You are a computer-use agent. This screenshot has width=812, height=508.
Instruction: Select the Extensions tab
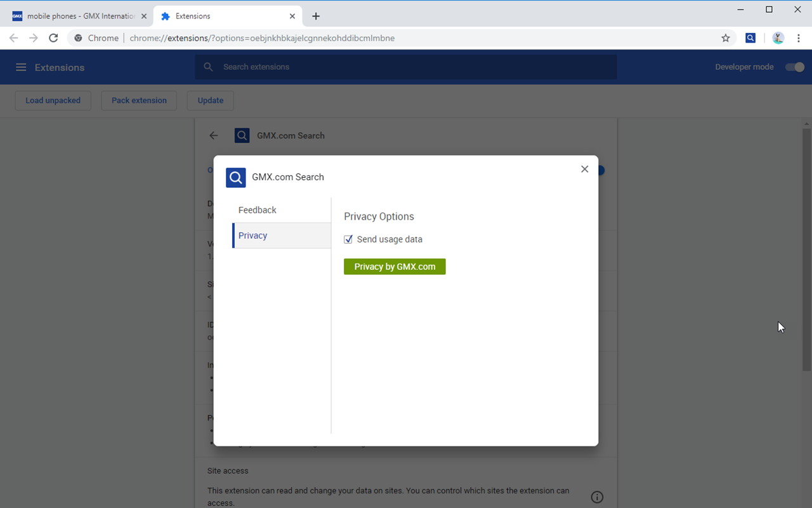point(228,17)
